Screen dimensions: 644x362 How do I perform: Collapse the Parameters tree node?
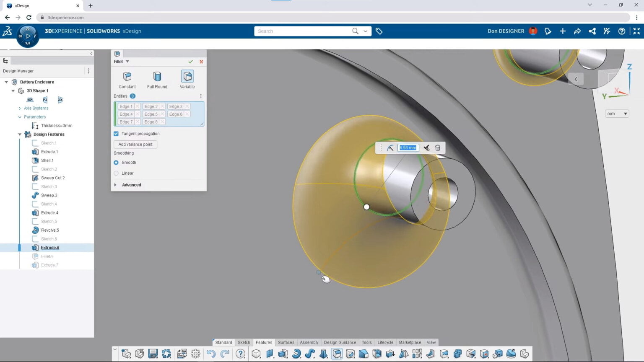click(20, 117)
